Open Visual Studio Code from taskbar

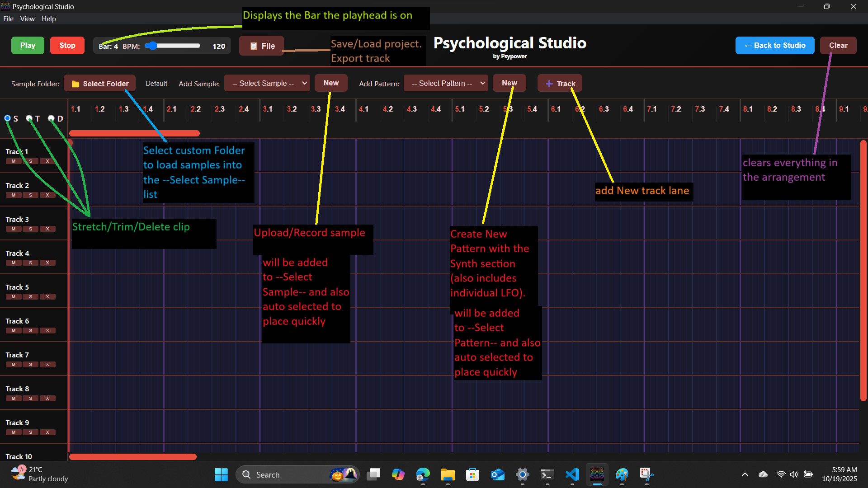tap(572, 474)
